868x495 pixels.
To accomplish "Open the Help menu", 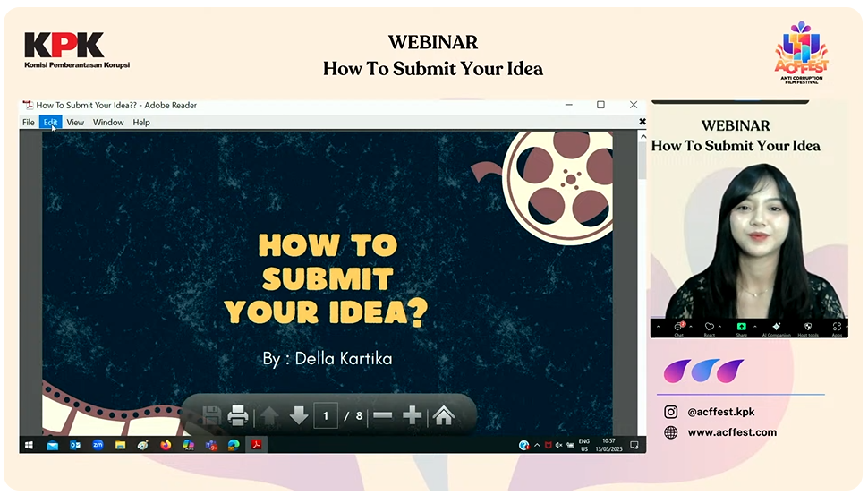I will coord(141,123).
